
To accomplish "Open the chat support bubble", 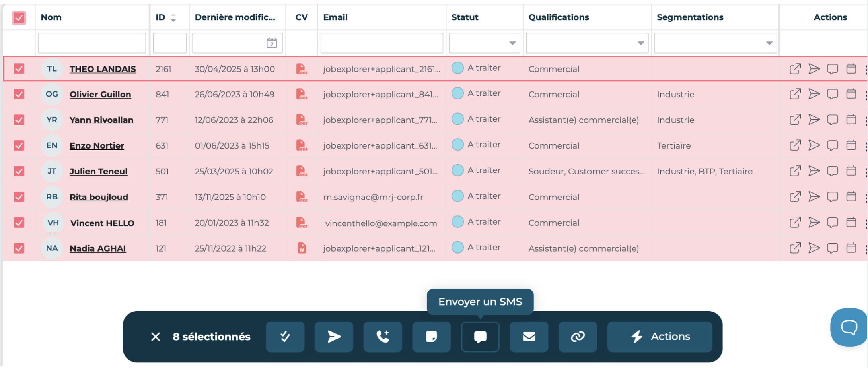I will [849, 327].
